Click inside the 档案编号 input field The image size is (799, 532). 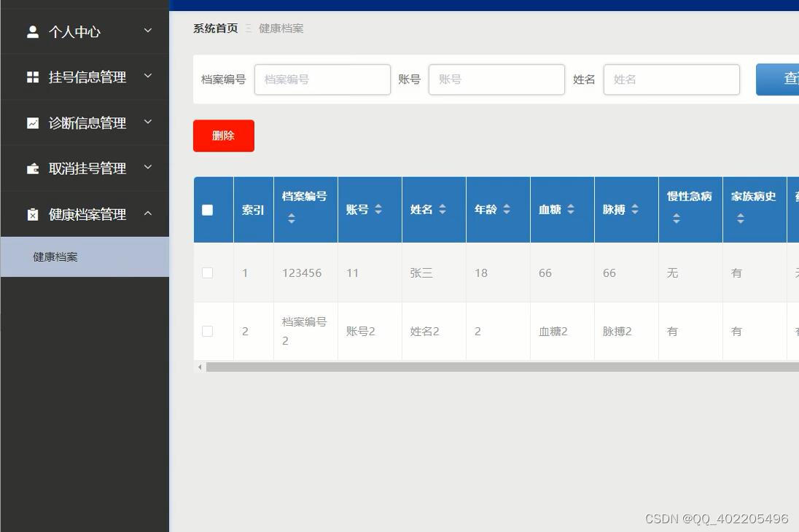[322, 79]
